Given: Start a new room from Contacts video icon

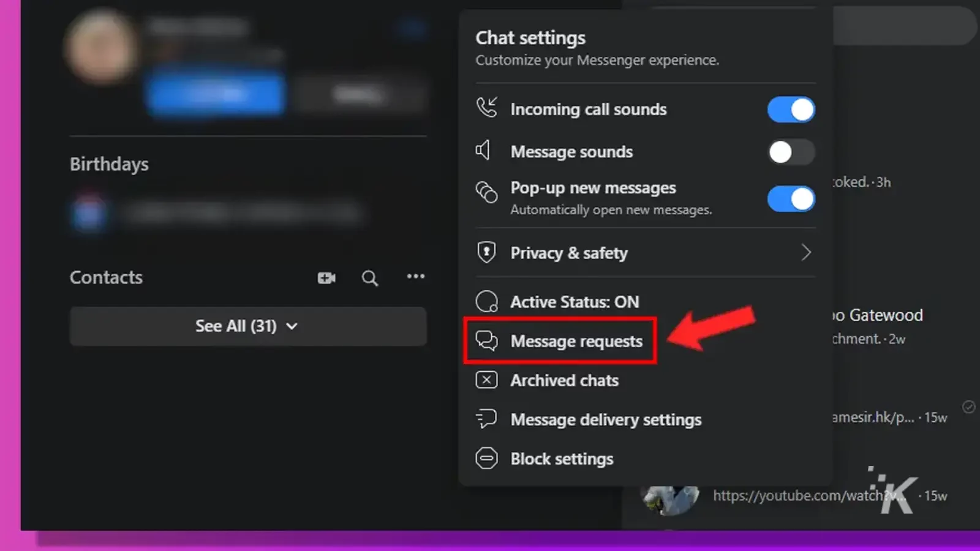Looking at the screenshot, I should (326, 278).
